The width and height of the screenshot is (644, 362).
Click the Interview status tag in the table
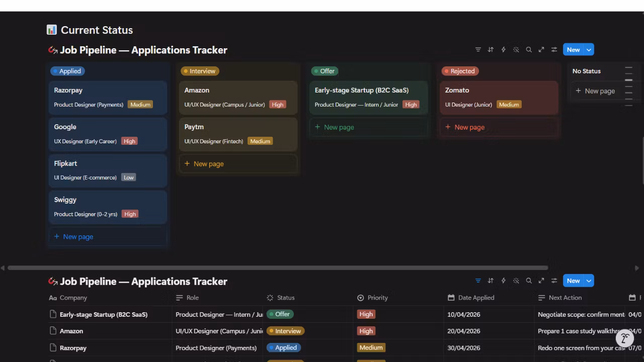[x=285, y=331]
